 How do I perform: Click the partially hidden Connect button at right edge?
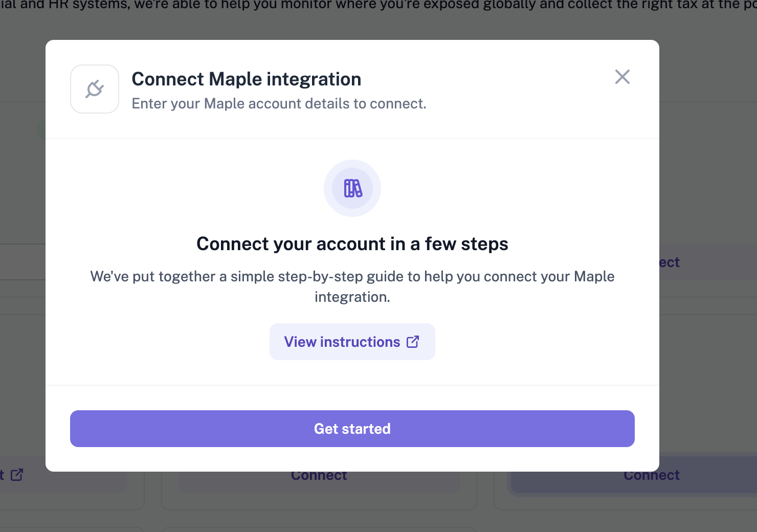click(x=670, y=262)
